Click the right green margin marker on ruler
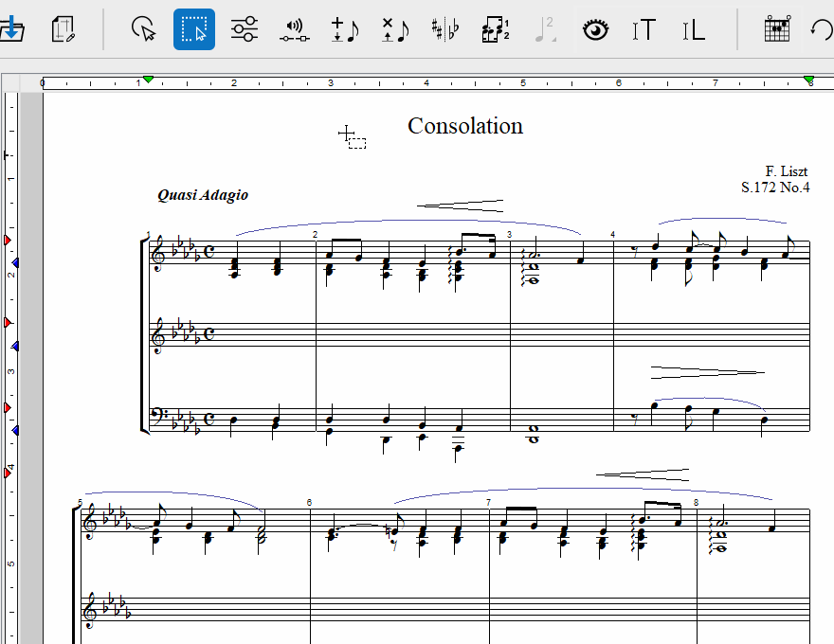834x644 pixels. [x=809, y=80]
